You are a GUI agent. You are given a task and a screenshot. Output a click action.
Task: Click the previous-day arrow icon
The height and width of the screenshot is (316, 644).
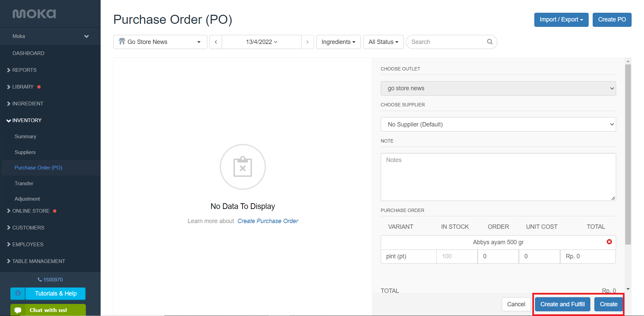coord(215,42)
